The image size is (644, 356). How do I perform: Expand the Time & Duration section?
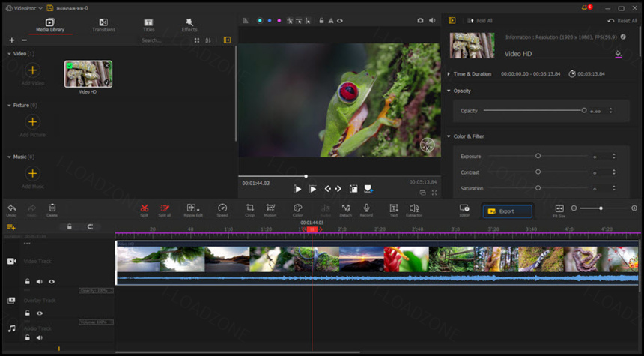tap(449, 74)
